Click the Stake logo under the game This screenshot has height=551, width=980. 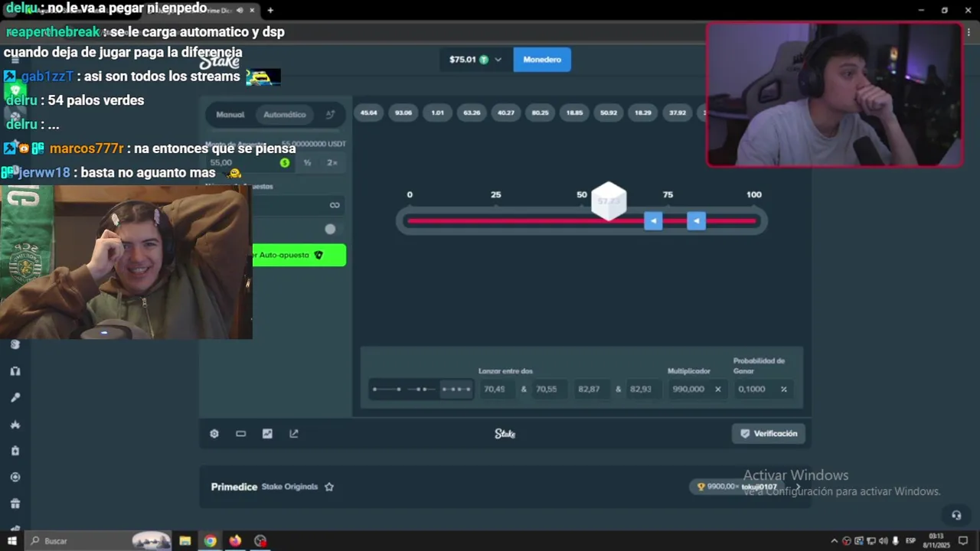(x=505, y=434)
